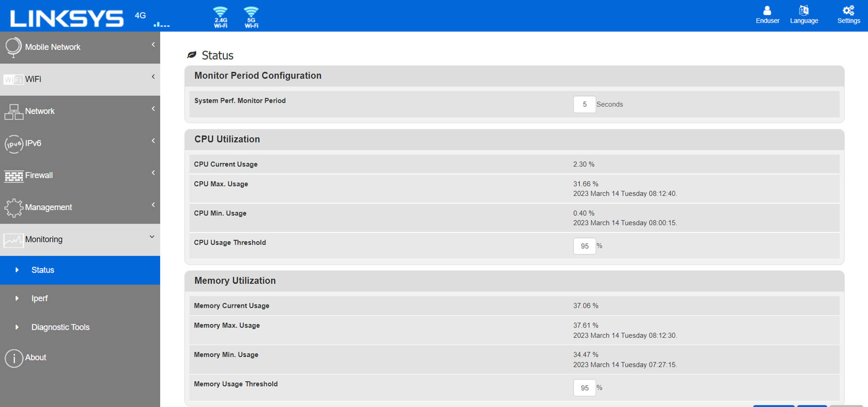
Task: Open the Settings gears icon
Action: coord(848,14)
